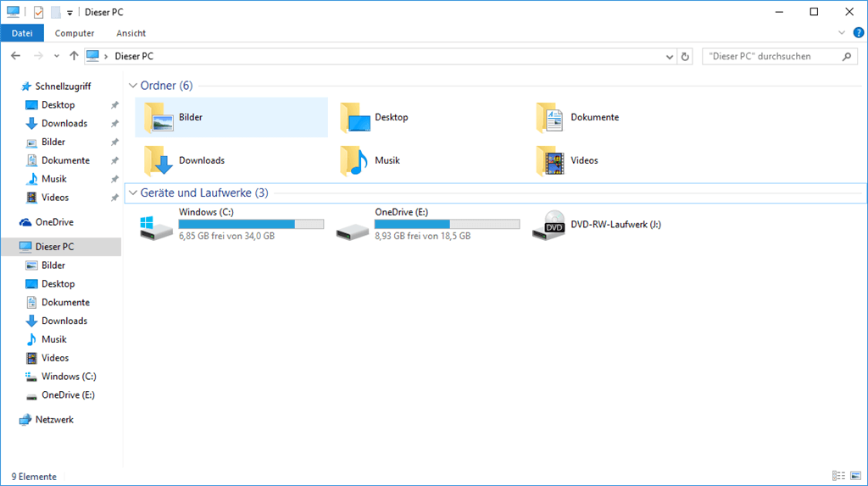868x486 pixels.
Task: Collapse the Geräte und Laufwerke (3) group
Action: 133,193
